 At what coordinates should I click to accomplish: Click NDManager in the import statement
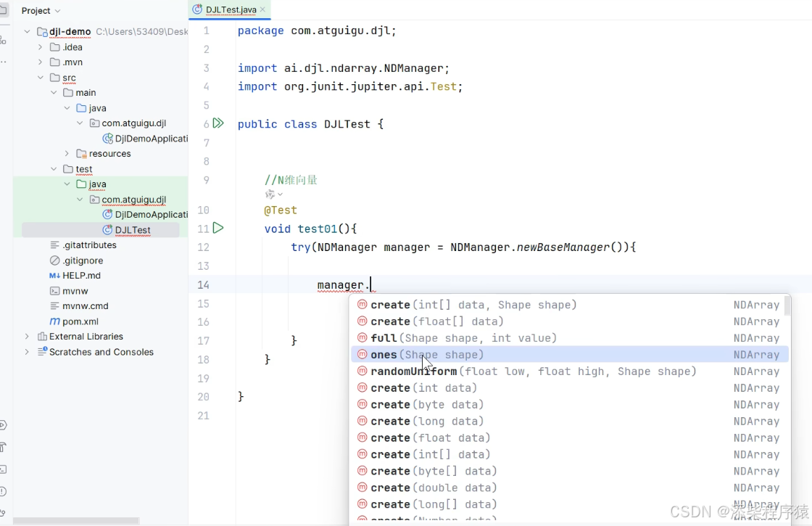pyautogui.click(x=413, y=68)
